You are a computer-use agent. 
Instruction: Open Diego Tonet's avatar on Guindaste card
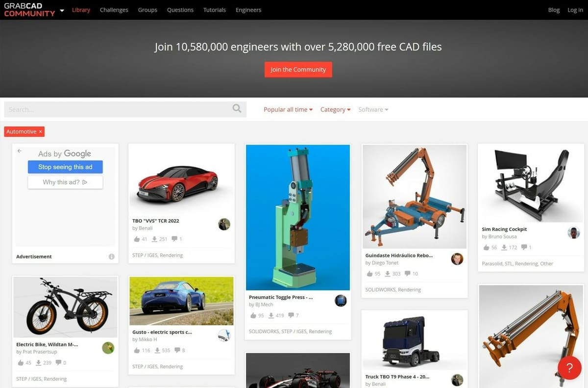pos(457,259)
